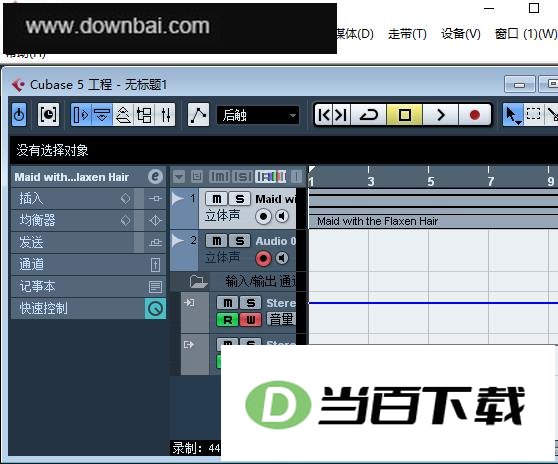Open the 后触 automation mode dropdown
Image resolution: width=558 pixels, height=464 pixels.
pyautogui.click(x=258, y=115)
